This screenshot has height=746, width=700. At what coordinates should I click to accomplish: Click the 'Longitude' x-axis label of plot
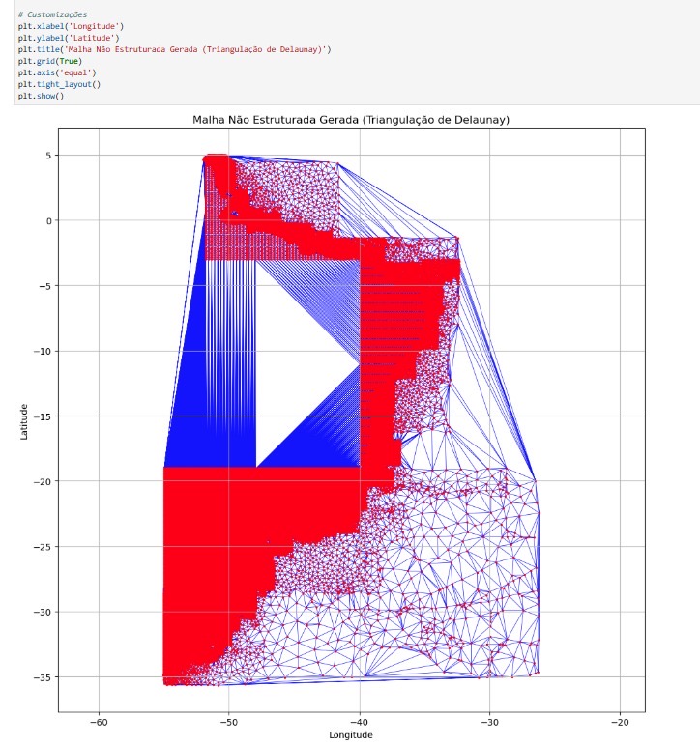351,735
